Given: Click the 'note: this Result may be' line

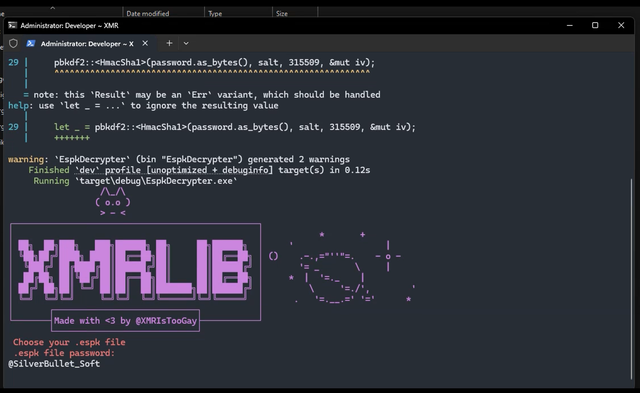Looking at the screenshot, I should pos(202,95).
